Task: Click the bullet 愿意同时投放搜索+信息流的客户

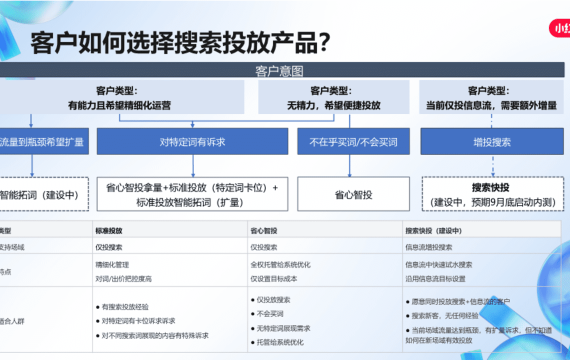Action: (458, 301)
